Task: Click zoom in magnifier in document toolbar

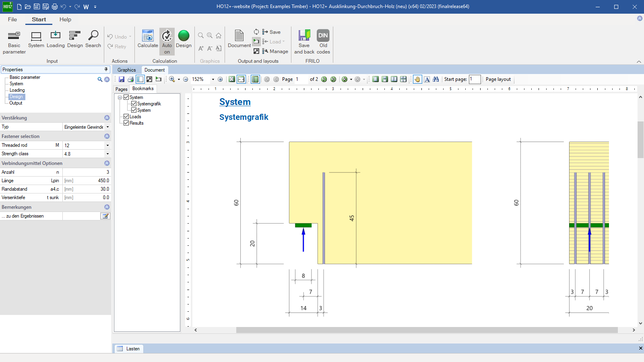Action: pos(172,79)
